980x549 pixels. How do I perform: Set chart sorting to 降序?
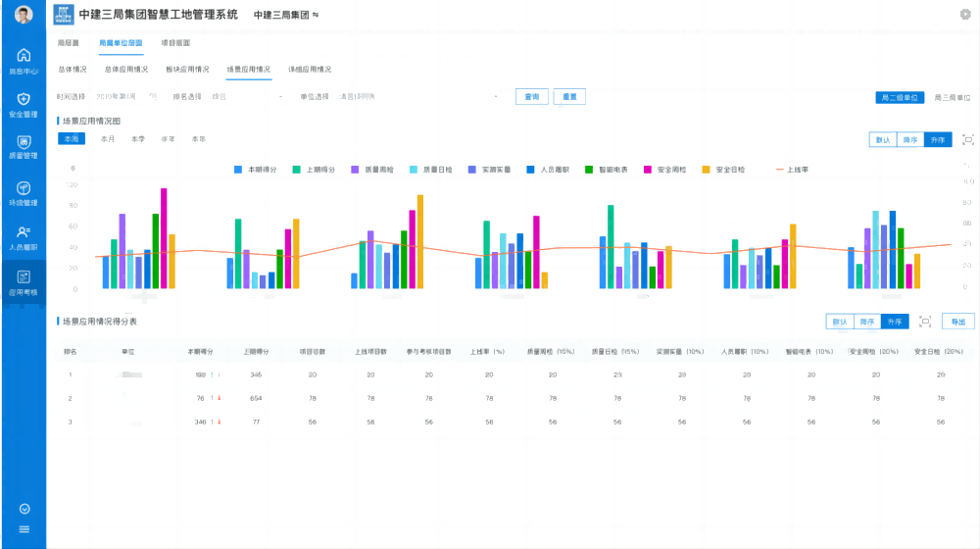tap(910, 140)
